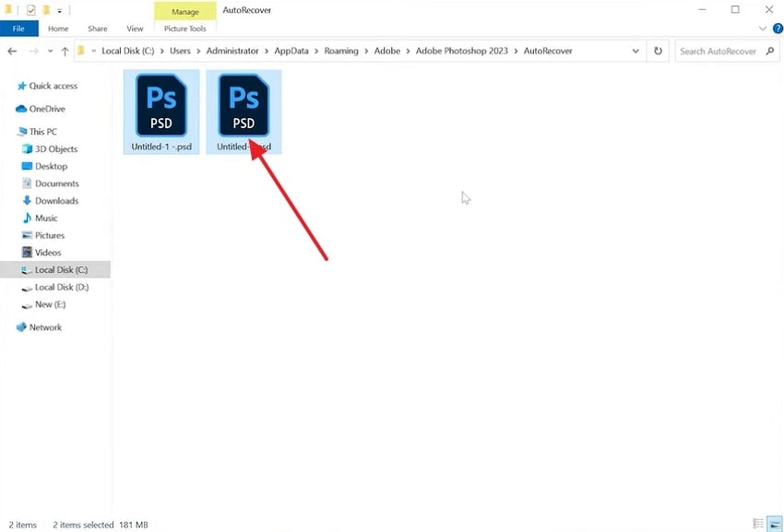Open the Picture Tools Manage tab
Screen dimensions: 784x532
184,12
